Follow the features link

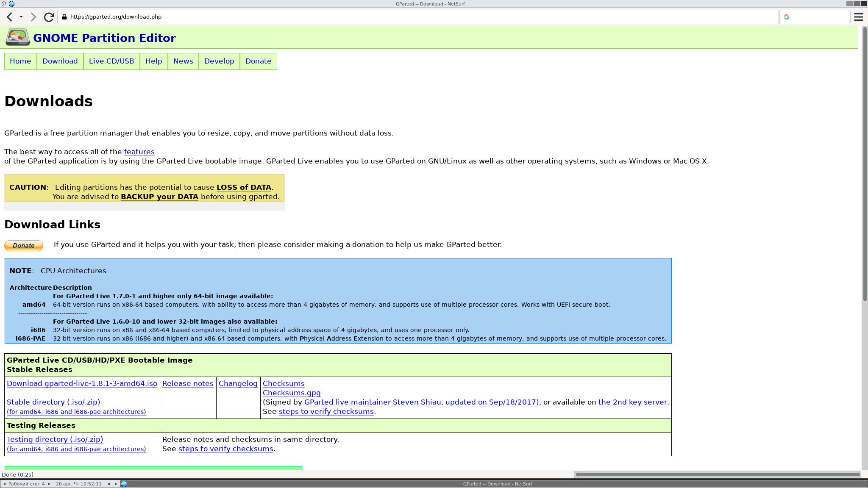tap(139, 152)
